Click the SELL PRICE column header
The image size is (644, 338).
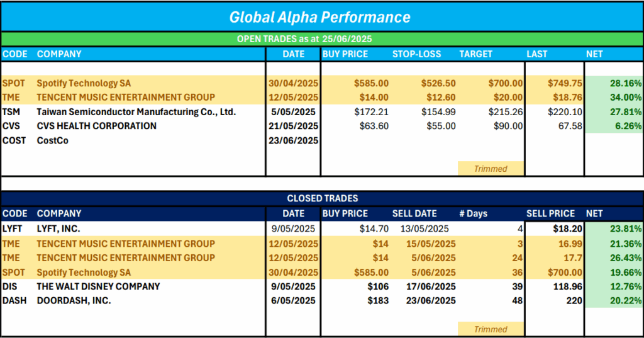(x=551, y=214)
